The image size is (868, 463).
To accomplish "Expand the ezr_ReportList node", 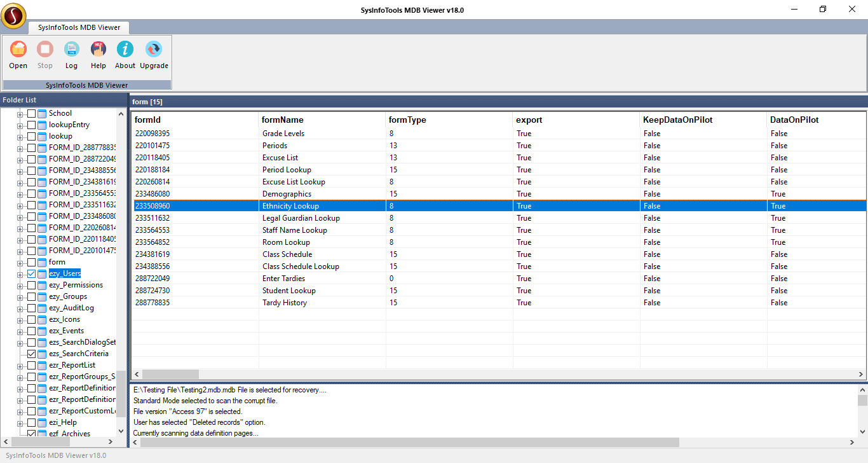I will (20, 366).
